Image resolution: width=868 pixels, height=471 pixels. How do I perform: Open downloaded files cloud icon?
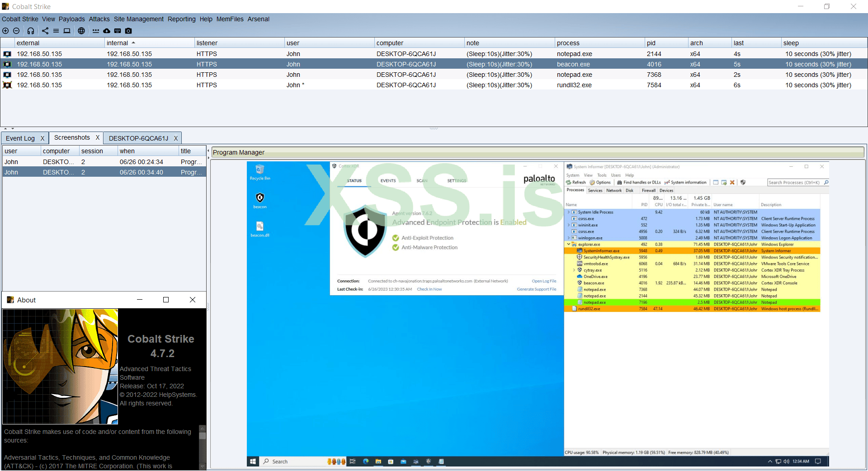(x=107, y=31)
